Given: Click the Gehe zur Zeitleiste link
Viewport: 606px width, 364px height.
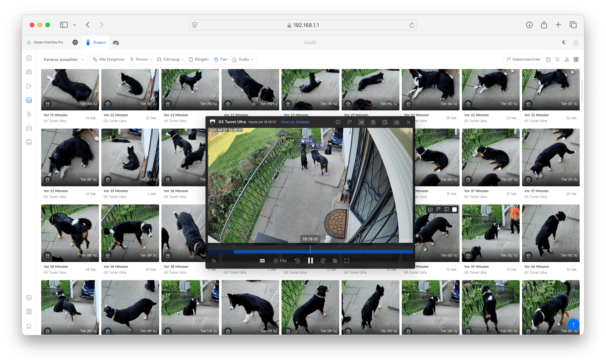Looking at the screenshot, I should click(295, 122).
